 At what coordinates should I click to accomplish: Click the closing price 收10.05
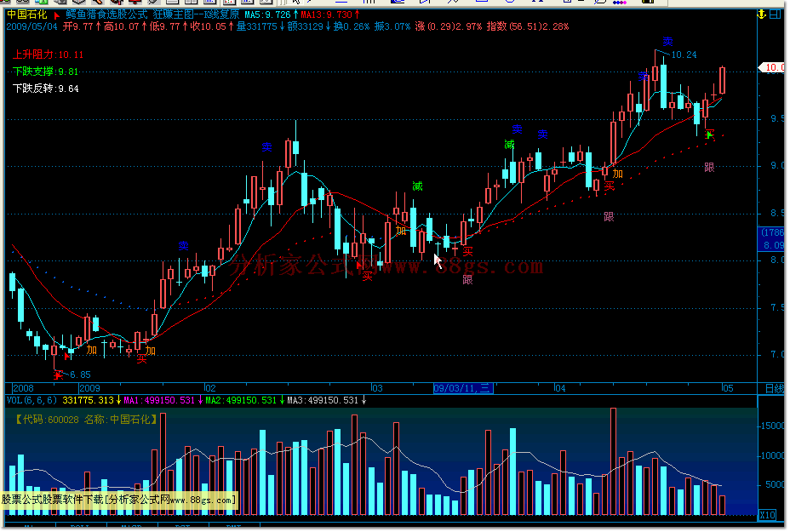click(208, 26)
